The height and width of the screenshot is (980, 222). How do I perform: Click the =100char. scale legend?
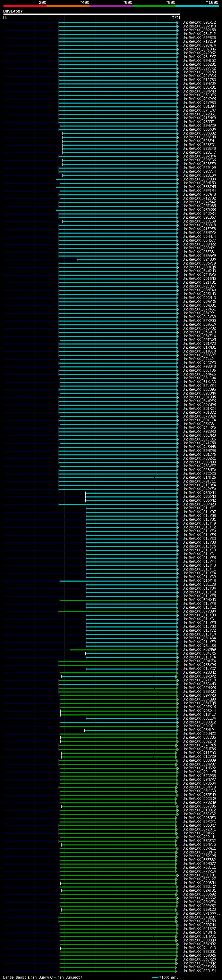click(x=164, y=977)
